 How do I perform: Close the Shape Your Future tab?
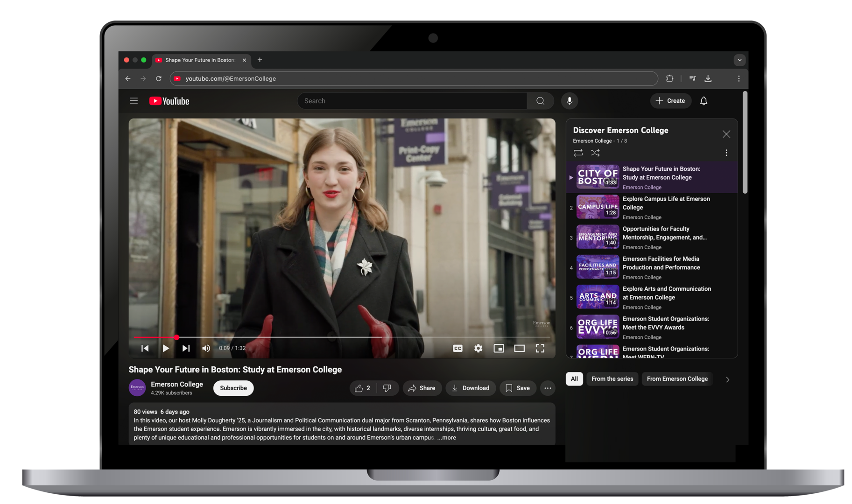pyautogui.click(x=244, y=60)
